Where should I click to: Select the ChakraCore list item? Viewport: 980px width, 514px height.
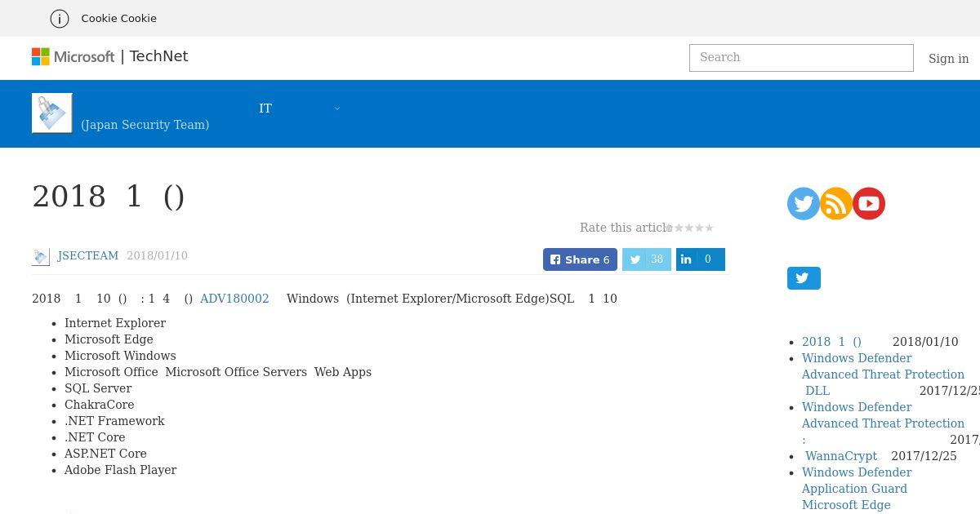click(x=100, y=405)
